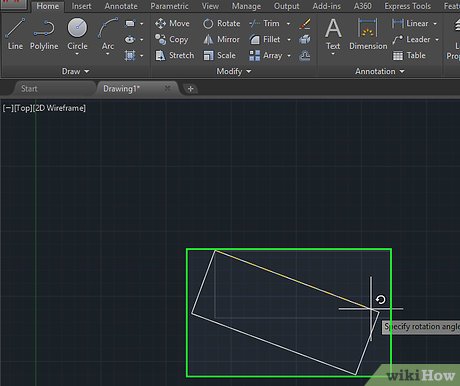The height and width of the screenshot is (386, 460).
Task: Expand the Draw panel
Action: 75,71
